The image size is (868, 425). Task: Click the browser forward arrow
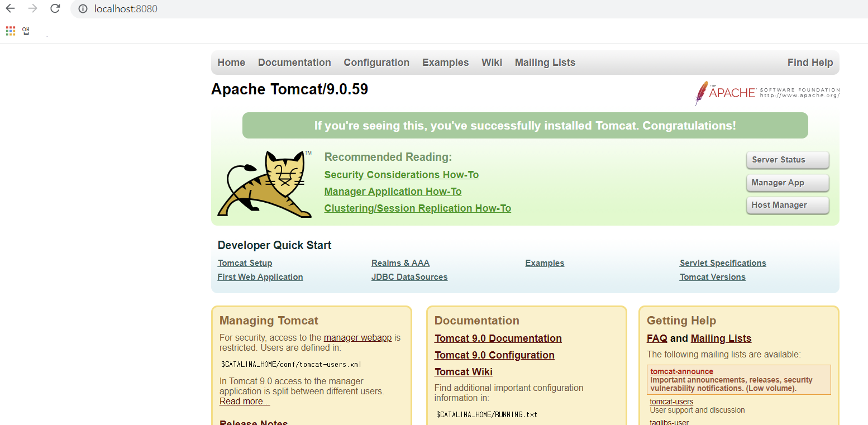[32, 8]
